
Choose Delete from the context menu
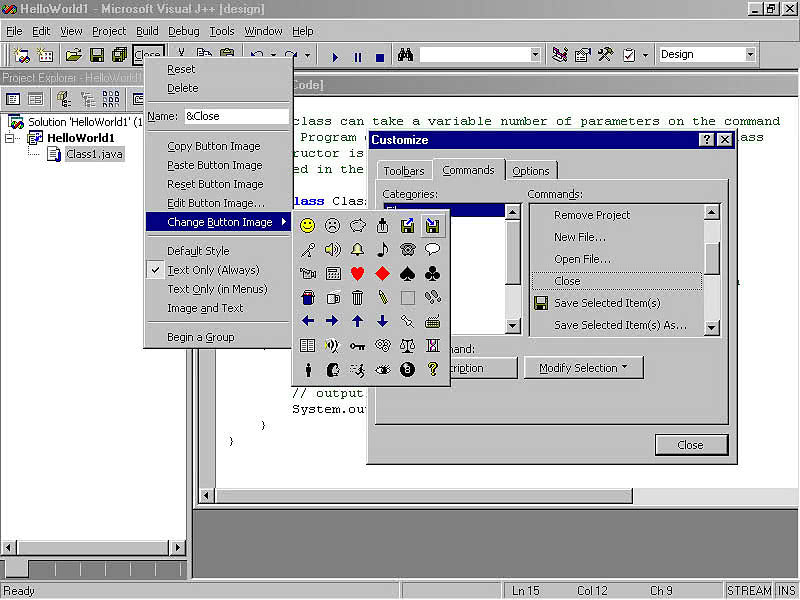[218, 88]
